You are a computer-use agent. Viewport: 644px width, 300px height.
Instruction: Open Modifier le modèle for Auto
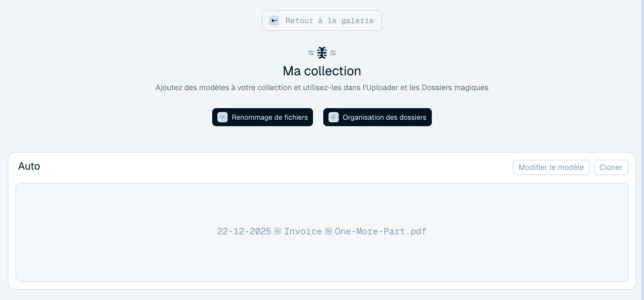coord(551,167)
